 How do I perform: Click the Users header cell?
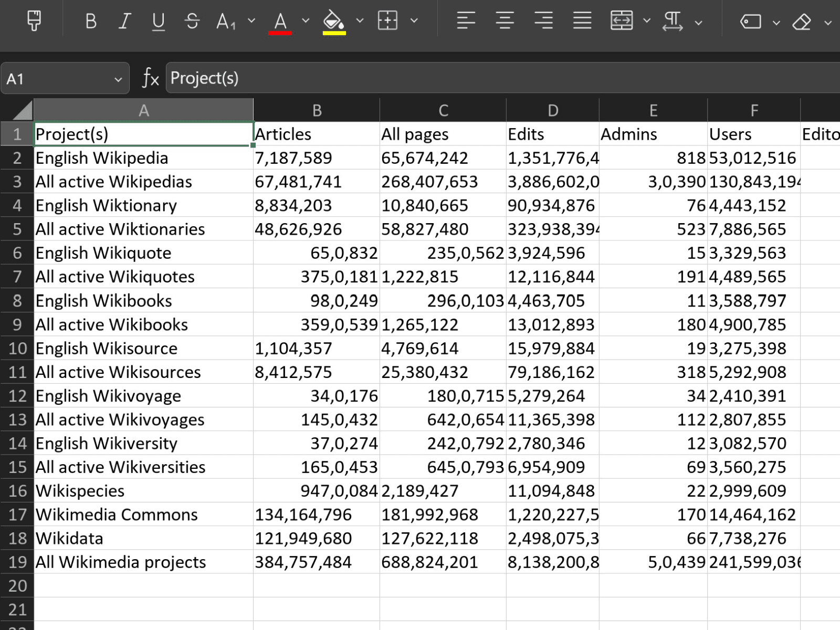pos(754,134)
